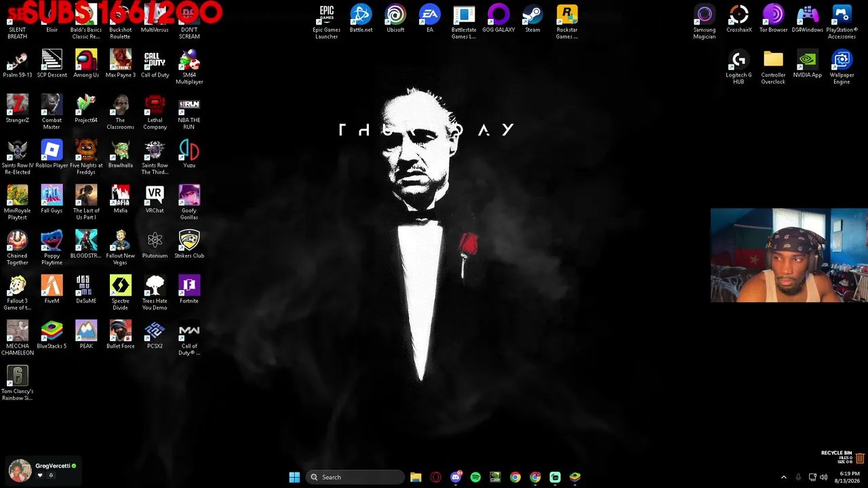Open Opera browser from the taskbar
Screen dimensions: 868x488
[x=435, y=477]
